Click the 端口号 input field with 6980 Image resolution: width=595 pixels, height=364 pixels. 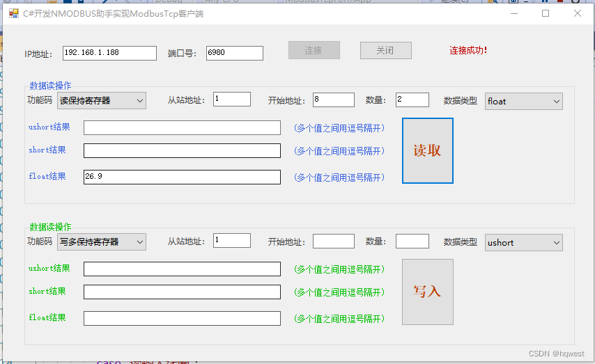click(235, 53)
